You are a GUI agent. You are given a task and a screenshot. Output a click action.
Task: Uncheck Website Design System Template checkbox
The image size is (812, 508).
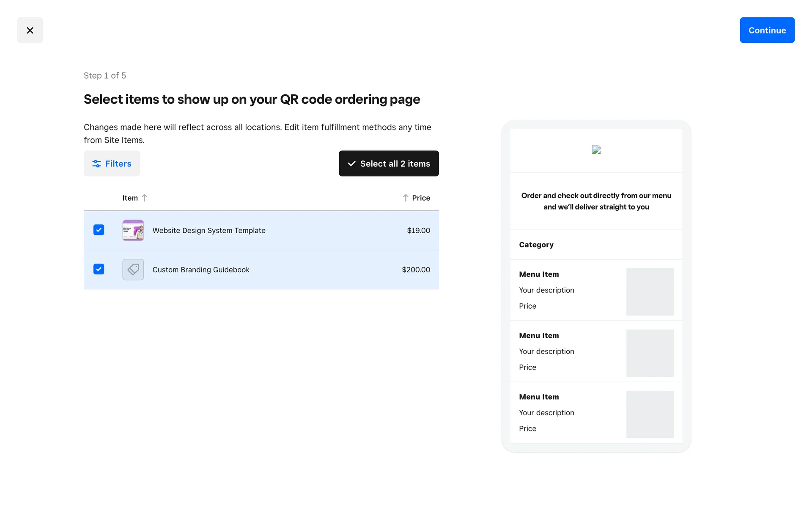[99, 230]
